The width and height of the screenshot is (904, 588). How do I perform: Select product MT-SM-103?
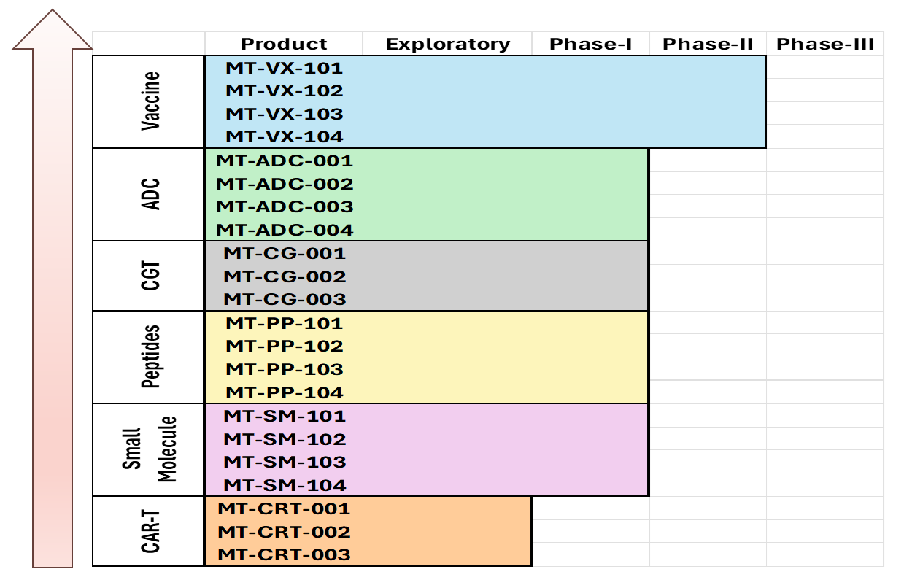coord(285,462)
